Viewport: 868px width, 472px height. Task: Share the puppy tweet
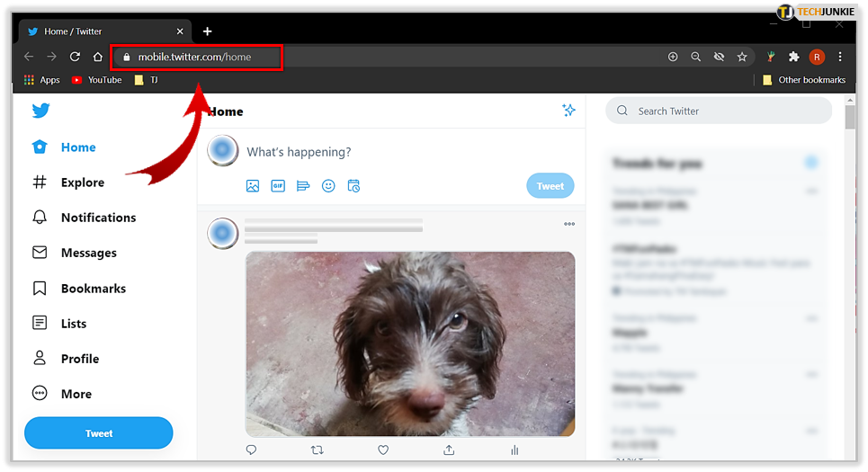pyautogui.click(x=449, y=450)
